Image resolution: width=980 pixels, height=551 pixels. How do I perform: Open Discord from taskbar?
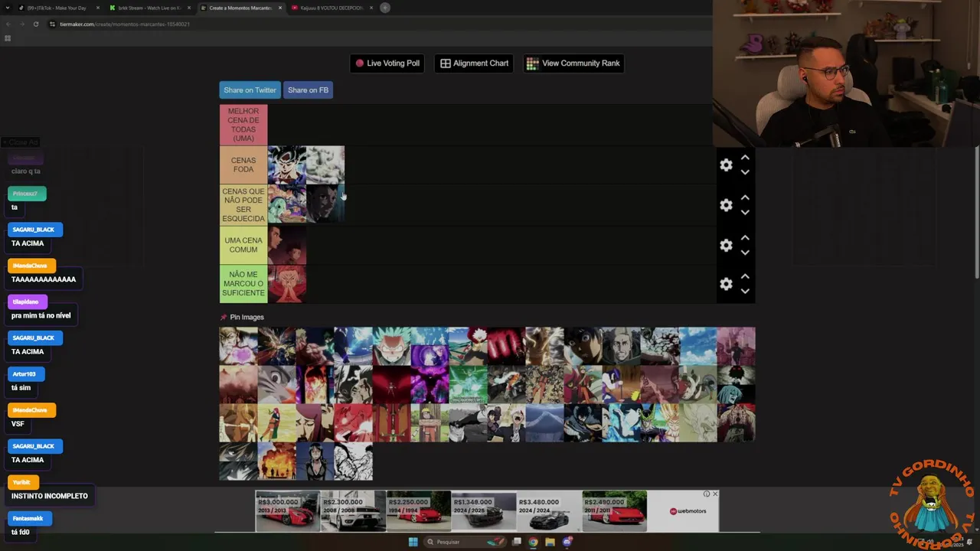[567, 542]
